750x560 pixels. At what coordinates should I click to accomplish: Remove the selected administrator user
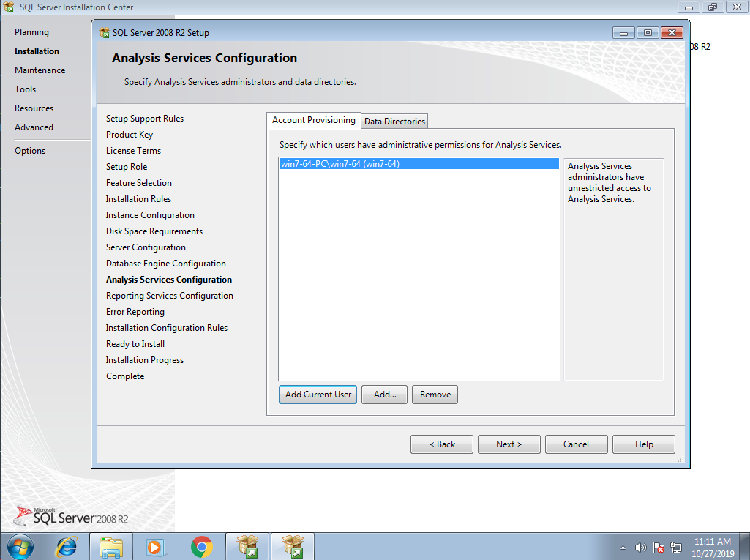tap(435, 395)
